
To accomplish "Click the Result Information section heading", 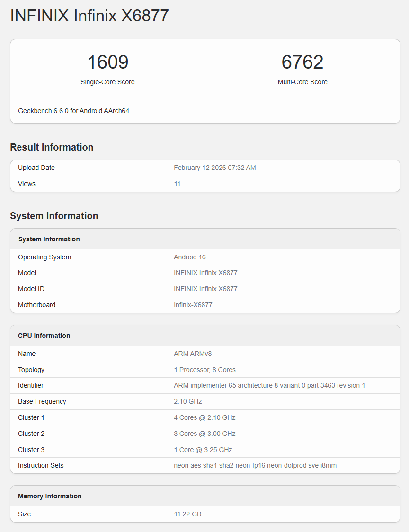I will tap(52, 147).
